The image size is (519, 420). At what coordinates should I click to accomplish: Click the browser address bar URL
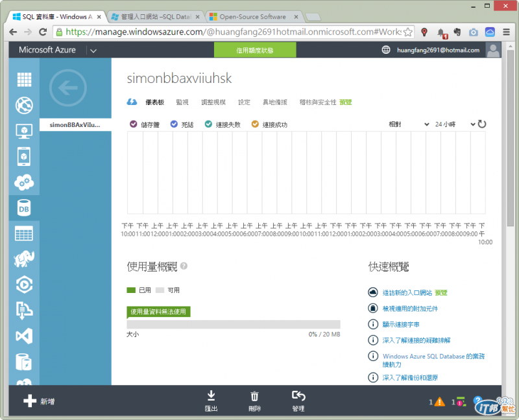tap(234, 32)
